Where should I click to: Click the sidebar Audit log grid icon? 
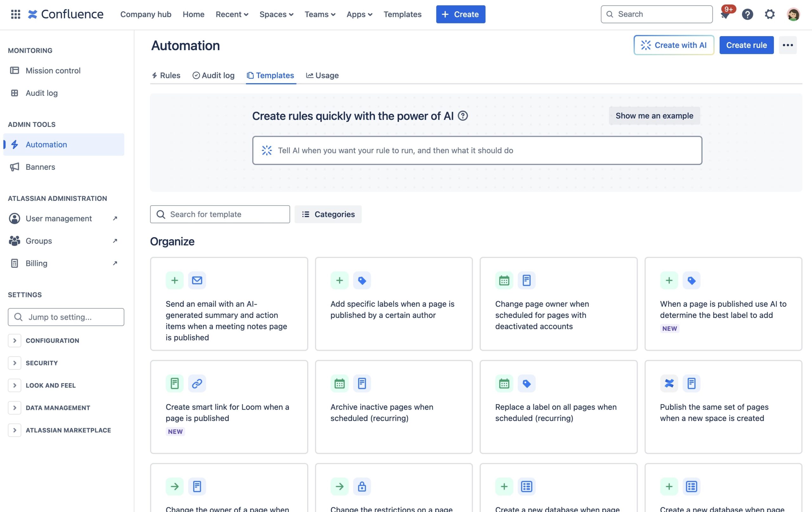(x=15, y=93)
